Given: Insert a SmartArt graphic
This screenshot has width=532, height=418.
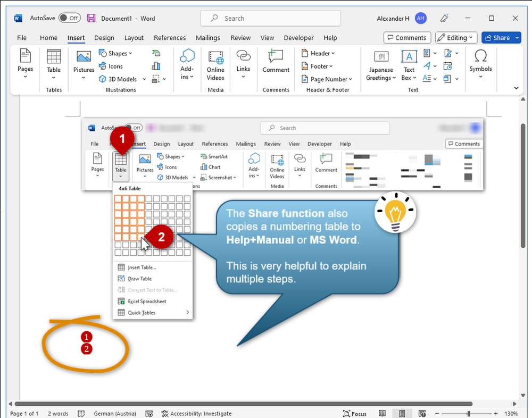Looking at the screenshot, I should (156, 53).
